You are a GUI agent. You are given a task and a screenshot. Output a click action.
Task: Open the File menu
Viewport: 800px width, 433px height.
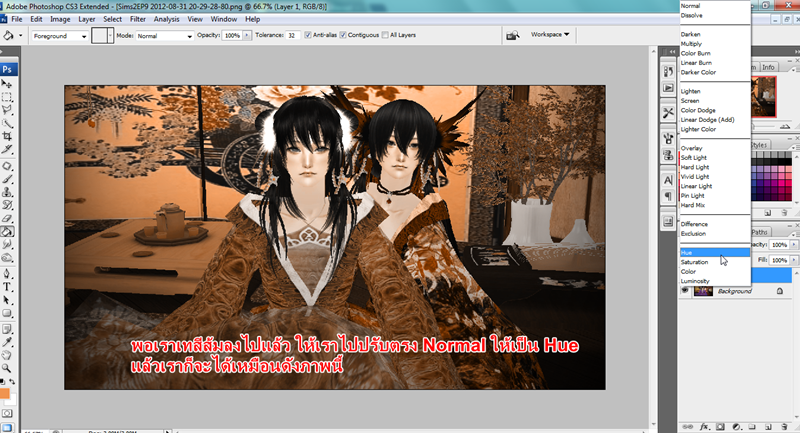tap(17, 19)
